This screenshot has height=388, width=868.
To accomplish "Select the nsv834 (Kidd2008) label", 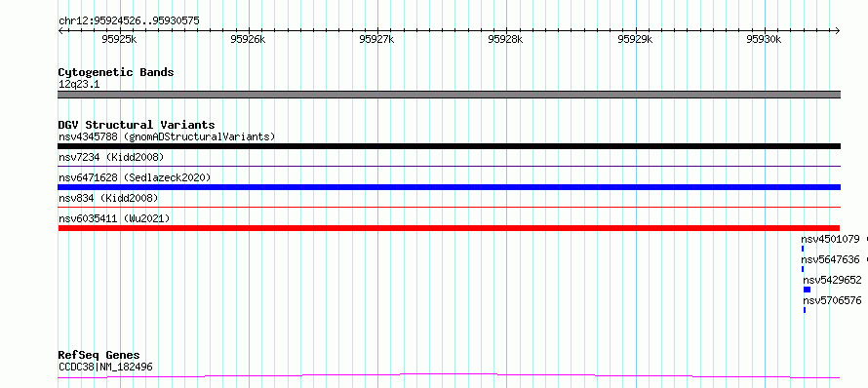I will pos(108,198).
